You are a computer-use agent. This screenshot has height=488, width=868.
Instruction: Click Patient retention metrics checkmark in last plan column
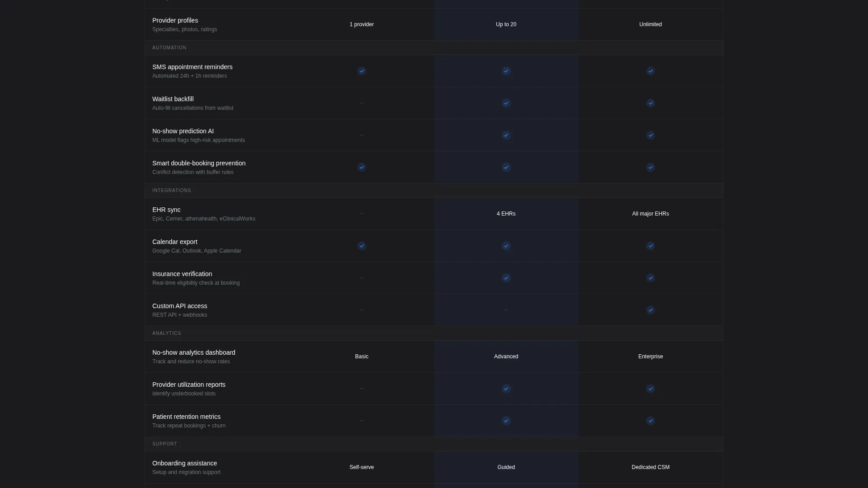click(651, 421)
